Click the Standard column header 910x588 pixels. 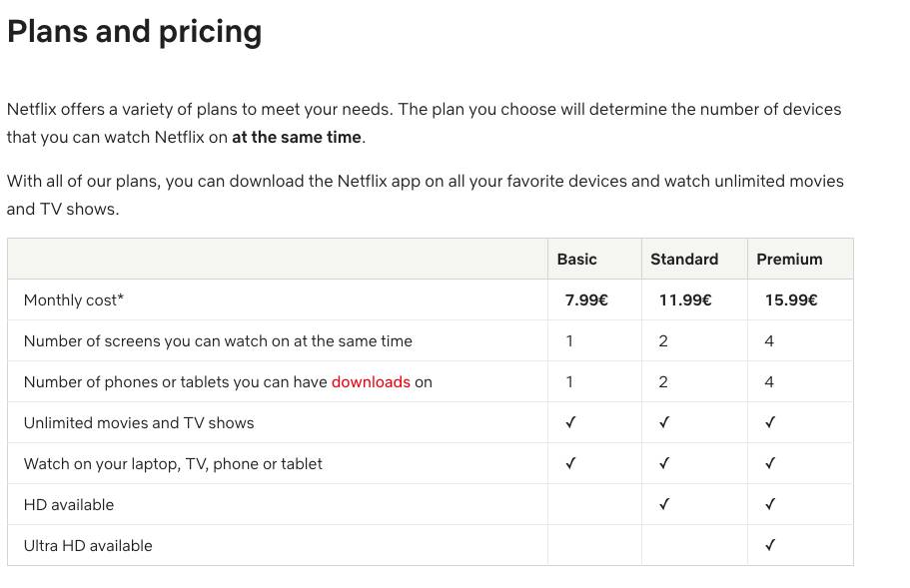(684, 260)
